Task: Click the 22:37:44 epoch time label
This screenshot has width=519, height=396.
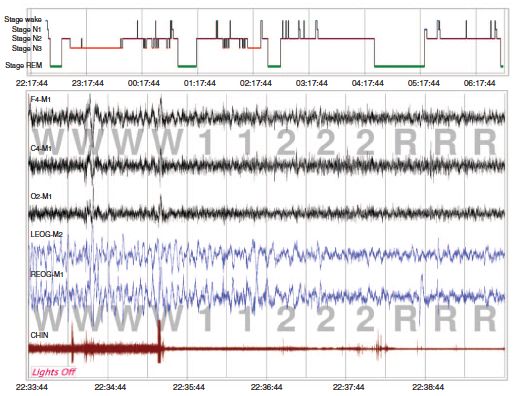Action: (x=348, y=387)
